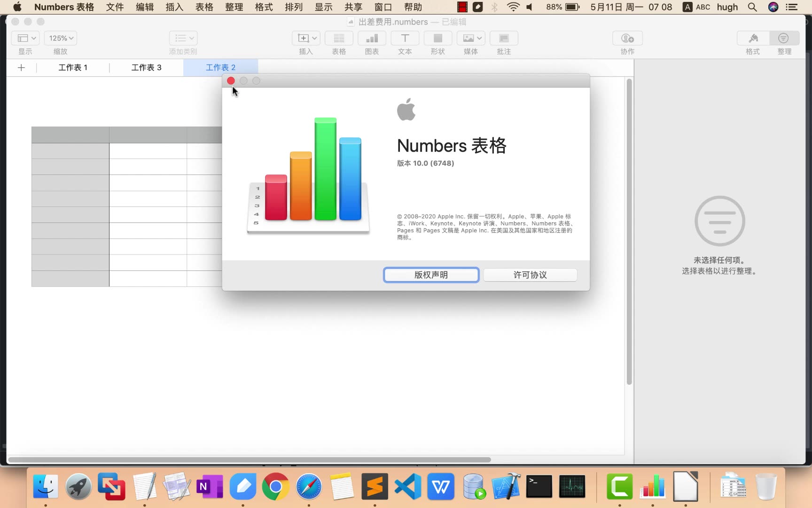The width and height of the screenshot is (812, 508).
Task: Open Spotlight search in menu bar
Action: [x=752, y=7]
